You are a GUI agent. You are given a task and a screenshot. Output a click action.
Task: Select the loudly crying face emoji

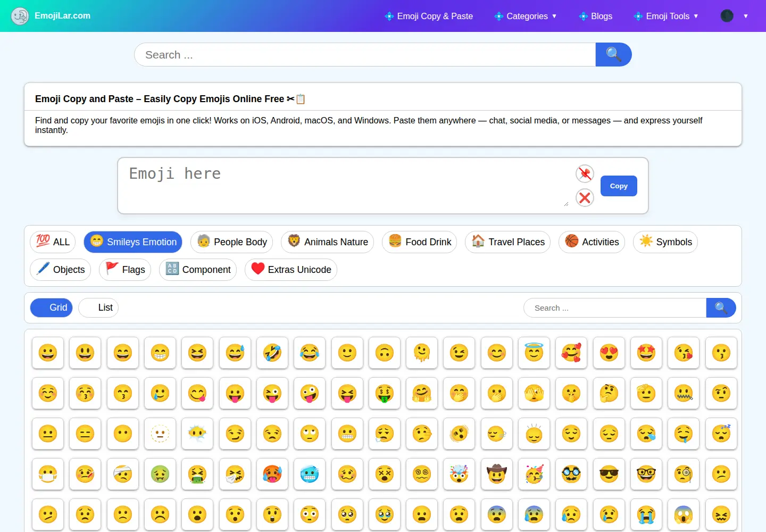[646, 514]
